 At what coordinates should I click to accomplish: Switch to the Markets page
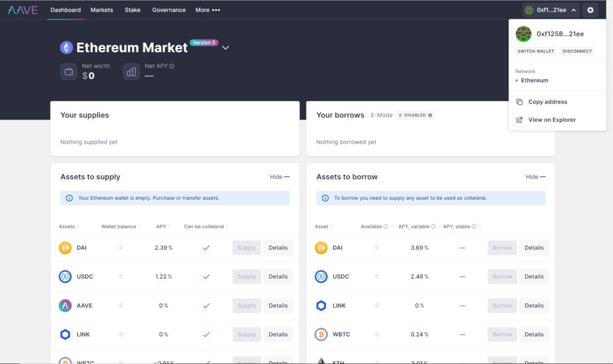[102, 9]
